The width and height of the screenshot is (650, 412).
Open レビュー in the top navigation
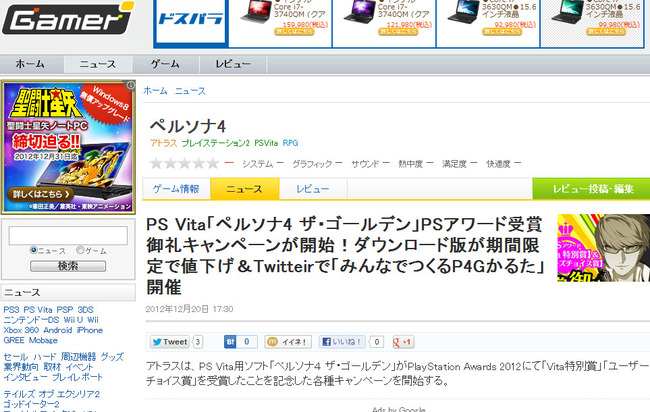(x=233, y=64)
